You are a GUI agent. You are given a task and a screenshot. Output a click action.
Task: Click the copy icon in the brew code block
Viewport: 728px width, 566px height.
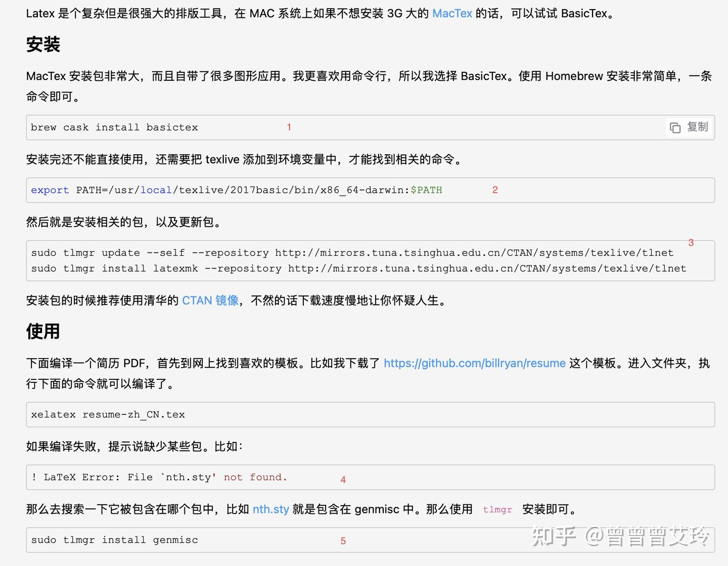pyautogui.click(x=675, y=128)
